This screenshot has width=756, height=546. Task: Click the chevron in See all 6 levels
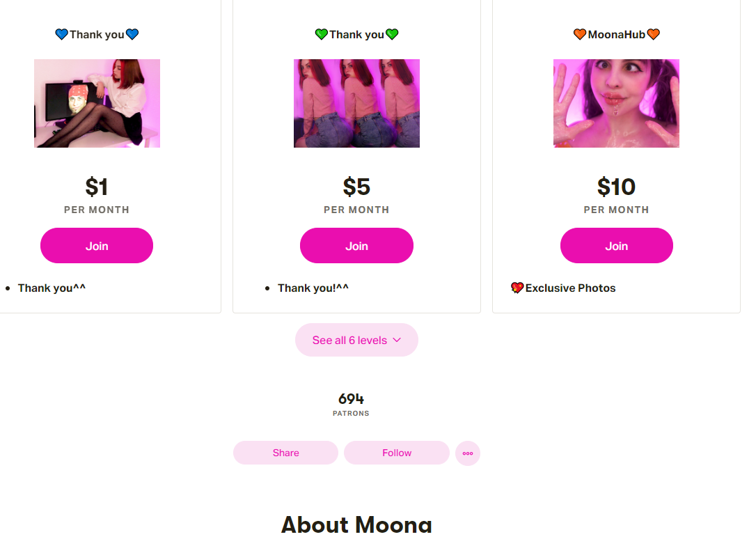[x=397, y=340]
